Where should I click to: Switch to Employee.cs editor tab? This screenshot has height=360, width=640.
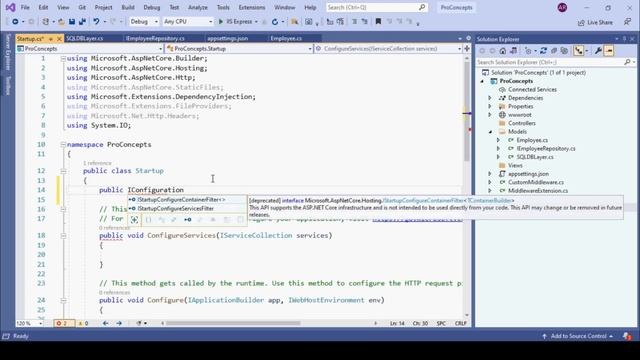coord(286,38)
